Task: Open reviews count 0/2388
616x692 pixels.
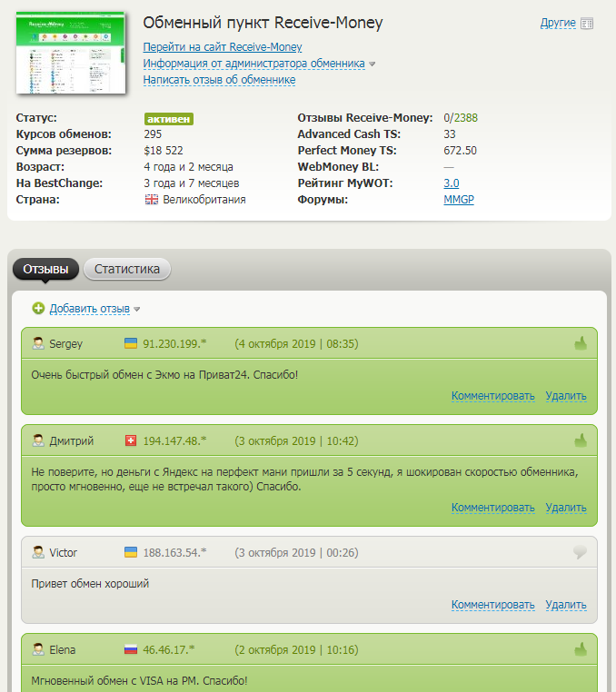Action: (461, 118)
